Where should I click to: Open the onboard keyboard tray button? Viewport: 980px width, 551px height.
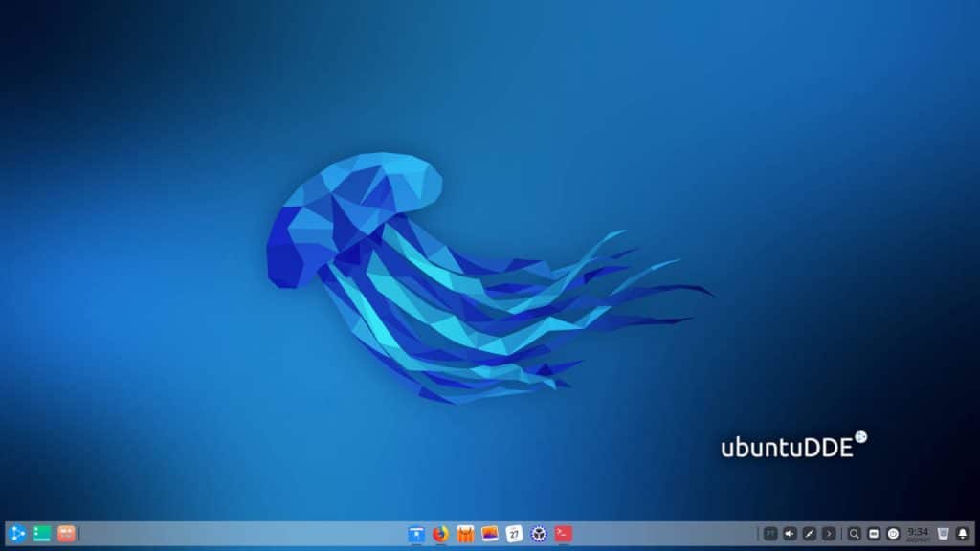(x=874, y=533)
